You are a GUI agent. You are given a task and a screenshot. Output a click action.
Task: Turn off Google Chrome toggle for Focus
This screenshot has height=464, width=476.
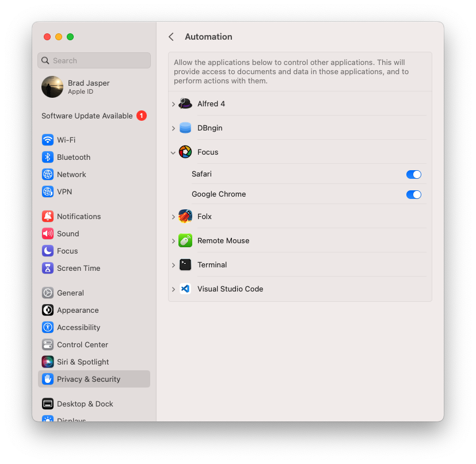tap(413, 194)
